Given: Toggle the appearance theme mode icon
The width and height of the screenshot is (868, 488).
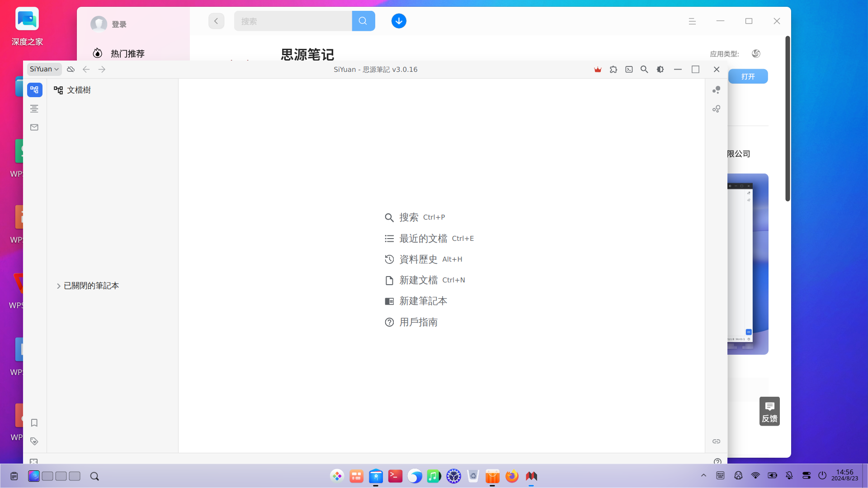Looking at the screenshot, I should point(660,69).
